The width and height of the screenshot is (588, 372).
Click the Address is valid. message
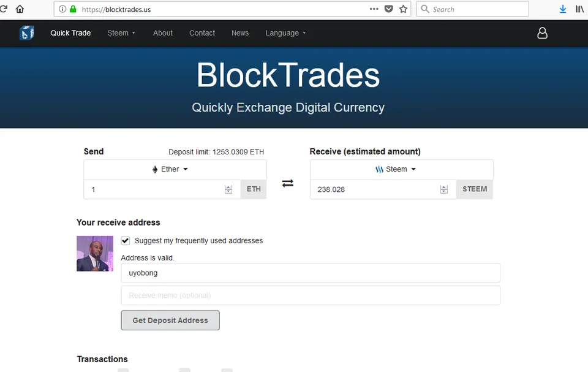(x=148, y=258)
